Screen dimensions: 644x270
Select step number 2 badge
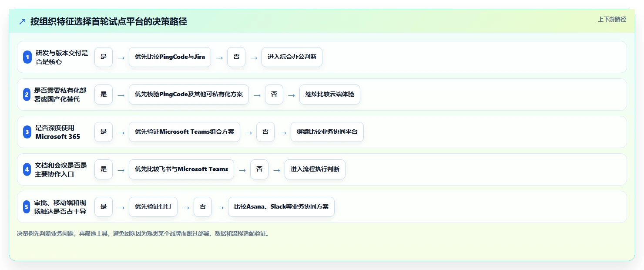[x=27, y=94]
